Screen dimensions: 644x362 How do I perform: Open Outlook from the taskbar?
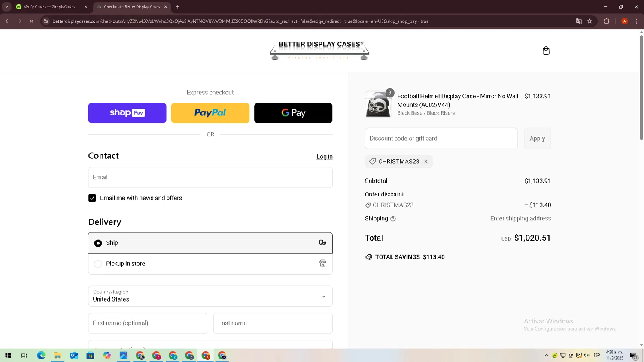point(74,355)
